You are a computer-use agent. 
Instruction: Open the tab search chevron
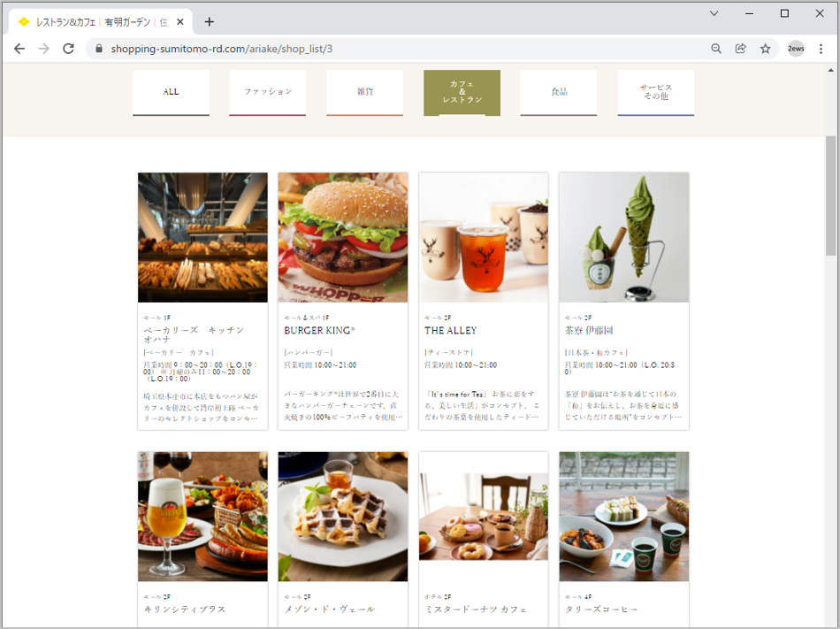pos(714,13)
